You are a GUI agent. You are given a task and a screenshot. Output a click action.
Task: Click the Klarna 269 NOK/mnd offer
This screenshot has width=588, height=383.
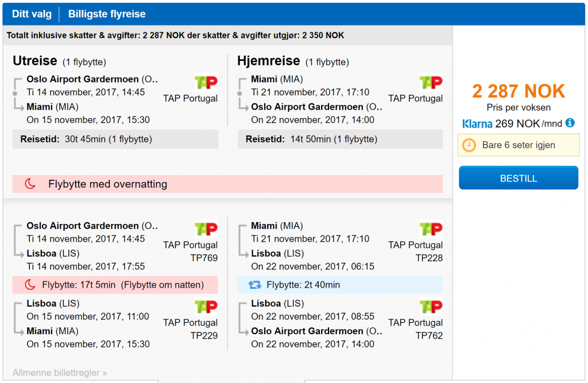(x=512, y=123)
